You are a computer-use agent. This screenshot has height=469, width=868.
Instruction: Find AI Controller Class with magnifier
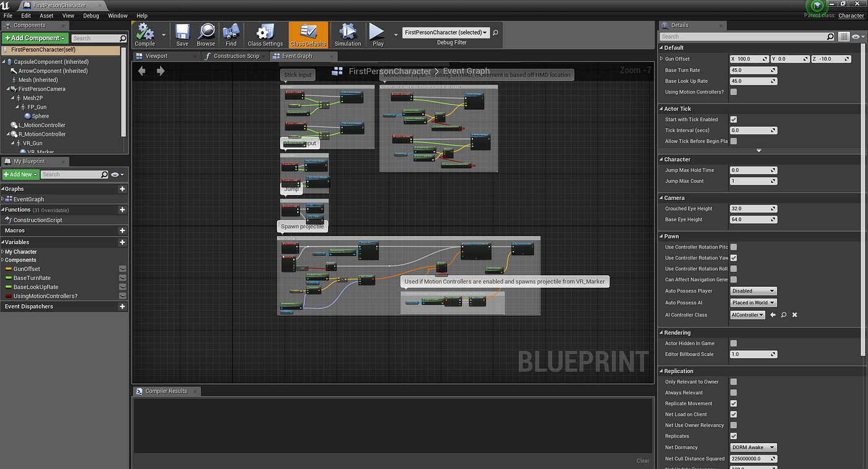click(784, 315)
